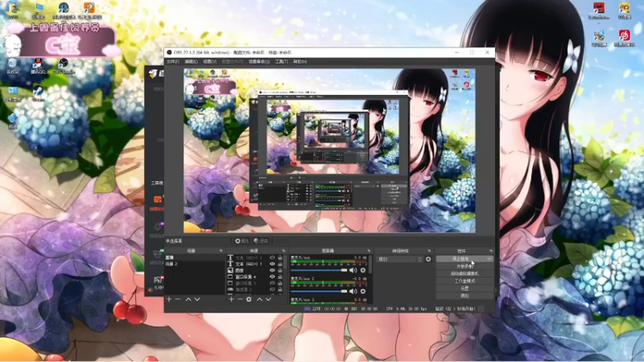Open the 文件(F) menu in OBS
644x362 pixels.
(172, 62)
